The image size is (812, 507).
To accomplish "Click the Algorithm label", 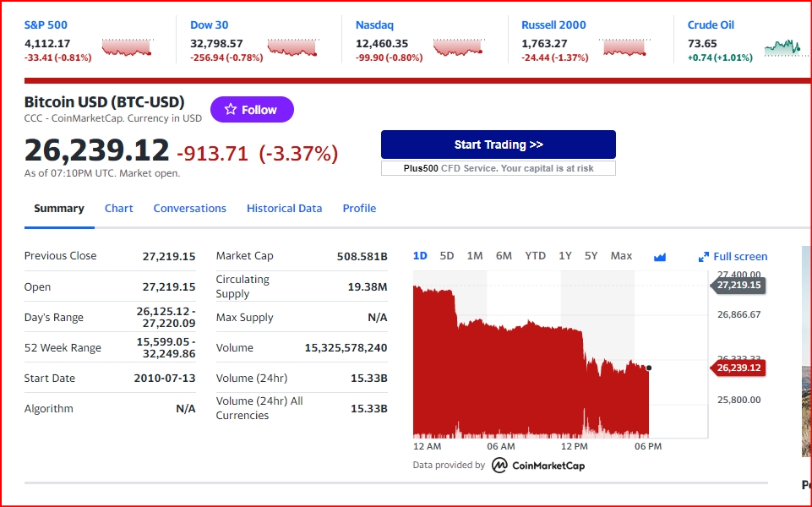I will 49,409.
